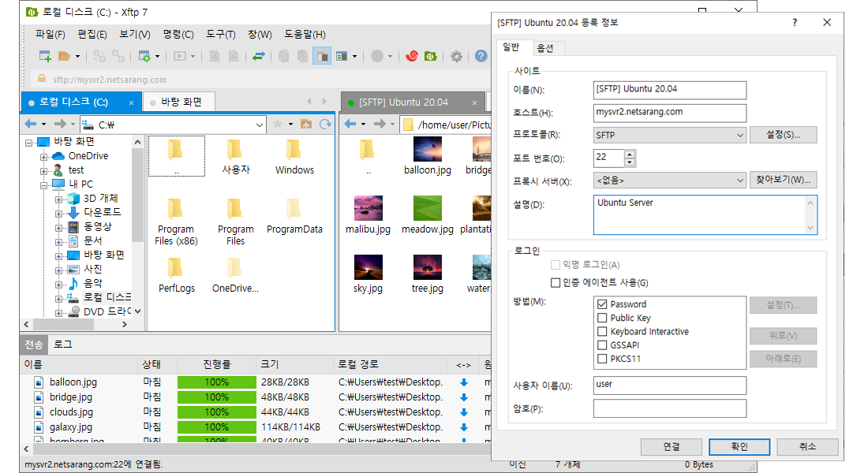Switch to the 로그 tab in the transfer panel
The image size is (868, 473).
[x=63, y=344]
